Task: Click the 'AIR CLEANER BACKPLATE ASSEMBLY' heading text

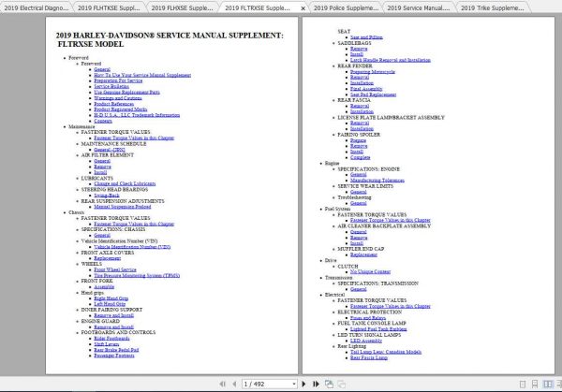Action: [x=384, y=225]
